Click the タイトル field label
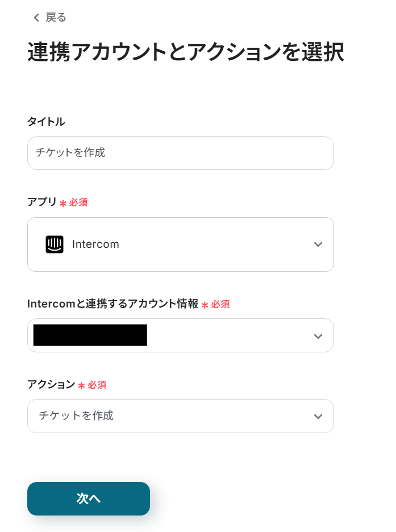The height and width of the screenshot is (532, 396). [x=46, y=121]
